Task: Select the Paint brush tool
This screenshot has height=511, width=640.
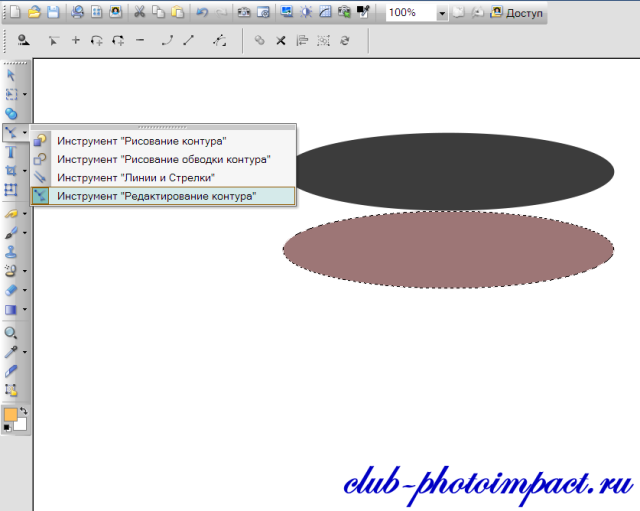Action: pyautogui.click(x=11, y=233)
